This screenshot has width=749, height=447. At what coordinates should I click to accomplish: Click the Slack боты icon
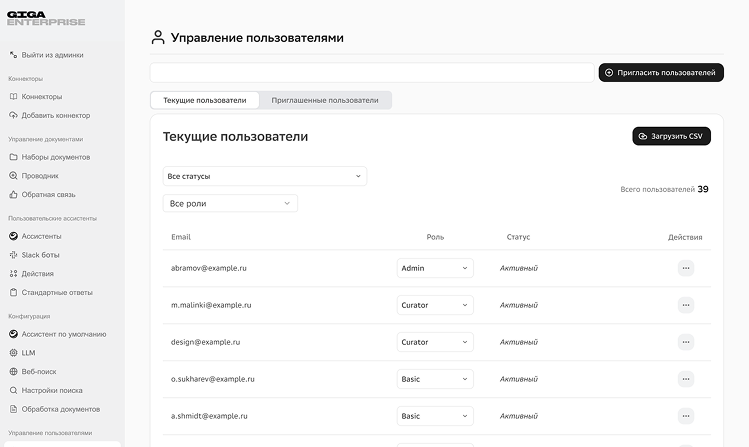point(13,255)
